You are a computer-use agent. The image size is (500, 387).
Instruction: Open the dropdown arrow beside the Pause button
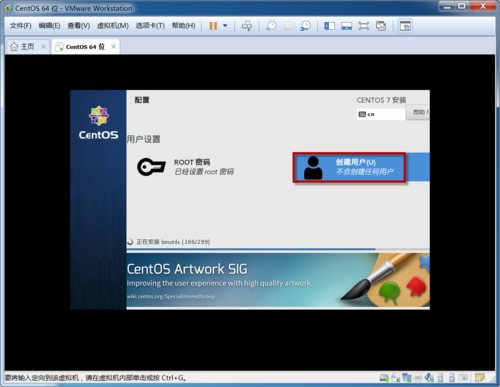coord(225,26)
